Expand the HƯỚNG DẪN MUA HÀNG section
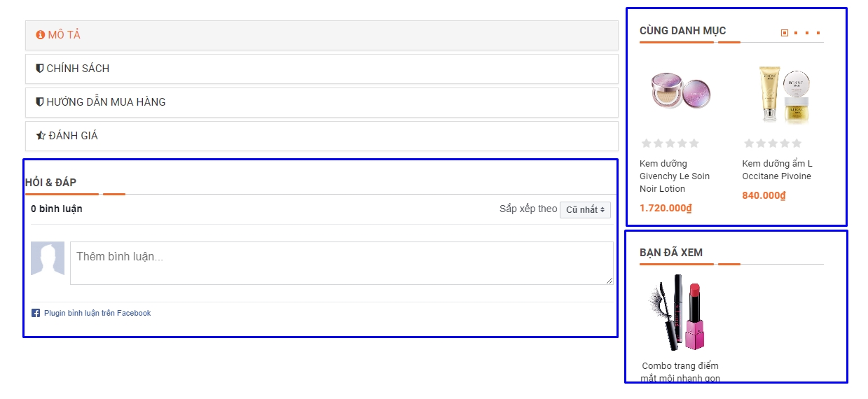 [x=322, y=102]
